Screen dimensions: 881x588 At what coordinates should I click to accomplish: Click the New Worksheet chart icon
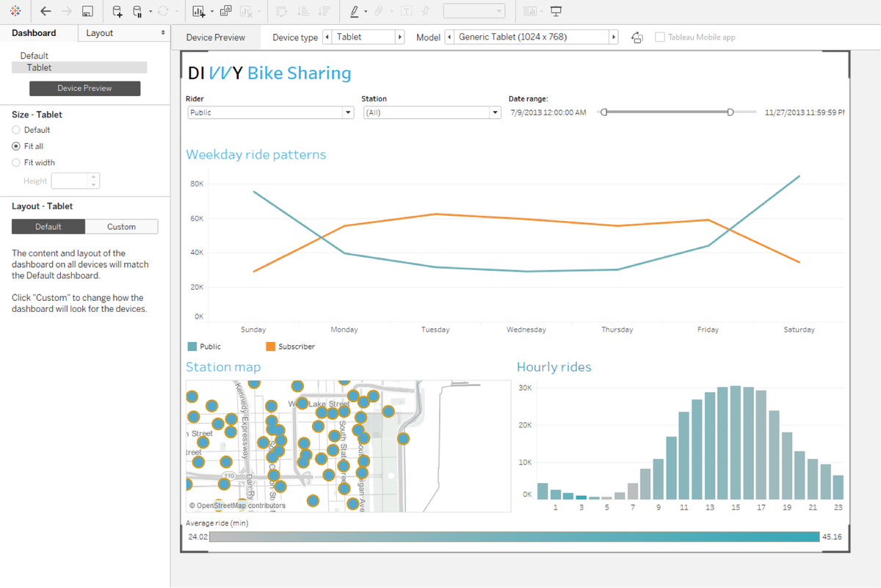coord(198,11)
